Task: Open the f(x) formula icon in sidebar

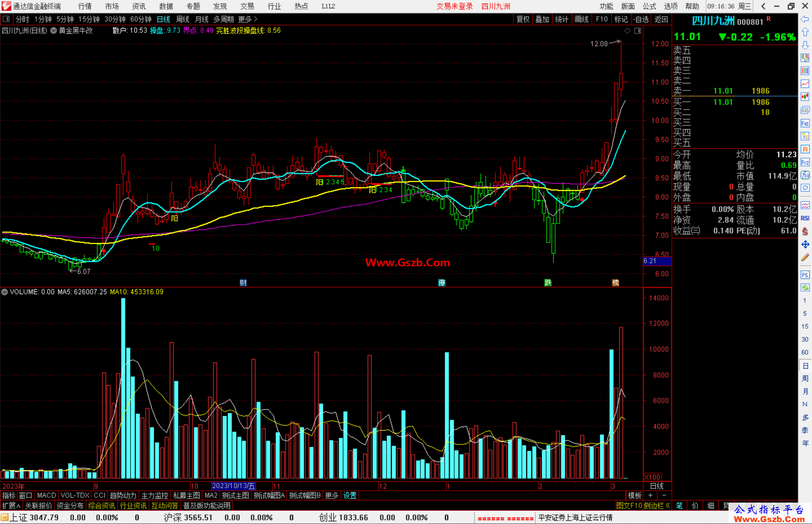Action: pos(805,175)
